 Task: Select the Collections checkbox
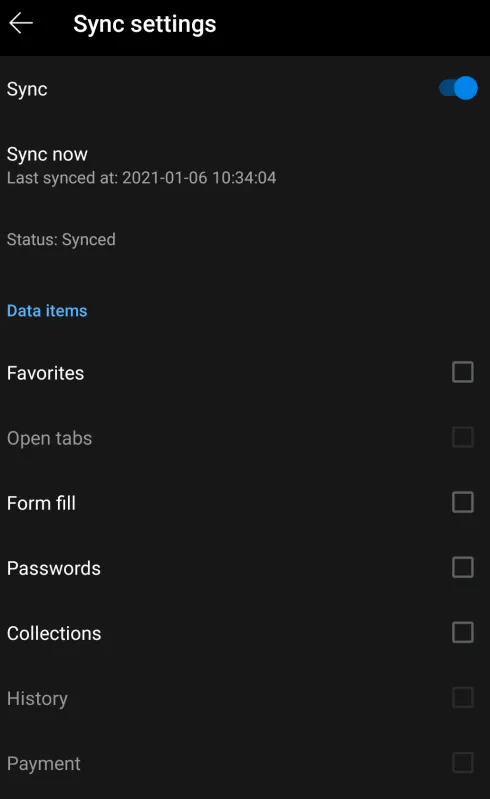coord(462,632)
